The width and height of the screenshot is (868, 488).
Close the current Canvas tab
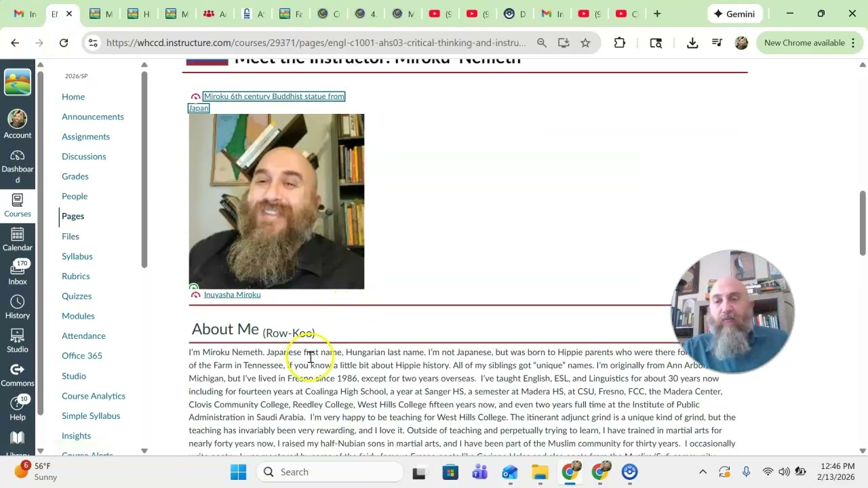[69, 14]
